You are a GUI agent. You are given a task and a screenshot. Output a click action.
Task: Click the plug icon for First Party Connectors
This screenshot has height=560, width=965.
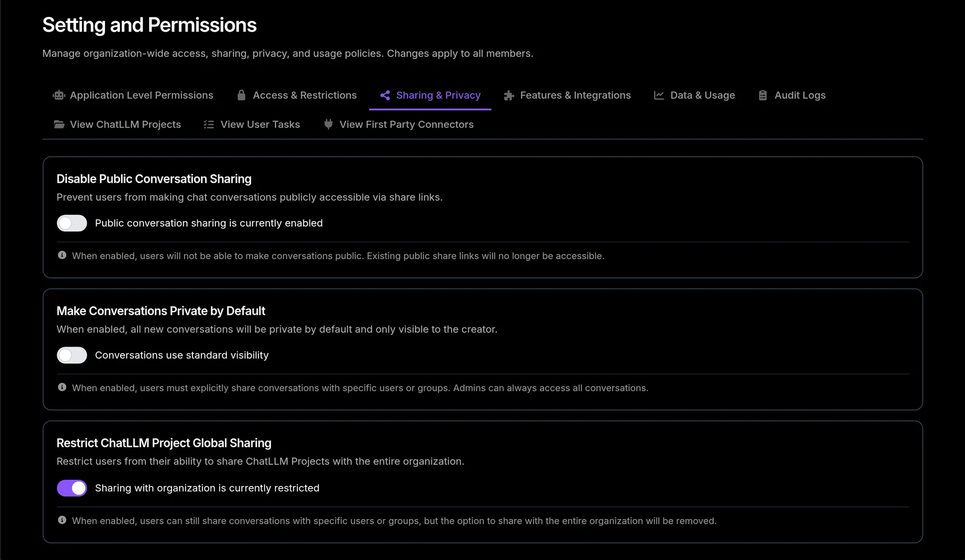coord(328,124)
